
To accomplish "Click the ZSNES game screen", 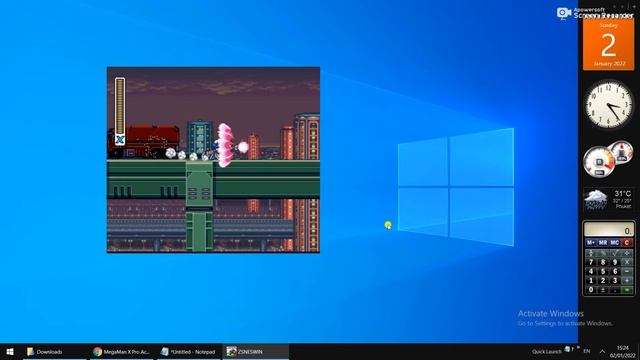I will coord(213,160).
